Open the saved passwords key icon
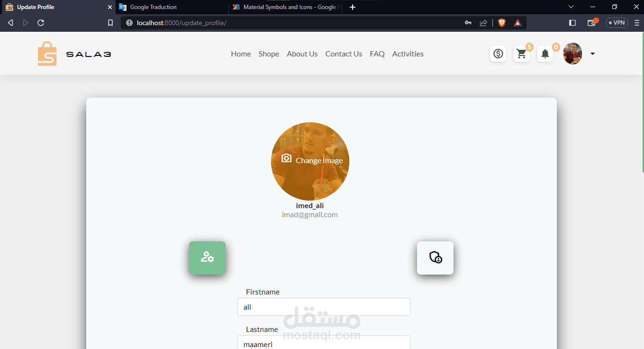Viewport: 644px width, 349px height. (x=468, y=23)
